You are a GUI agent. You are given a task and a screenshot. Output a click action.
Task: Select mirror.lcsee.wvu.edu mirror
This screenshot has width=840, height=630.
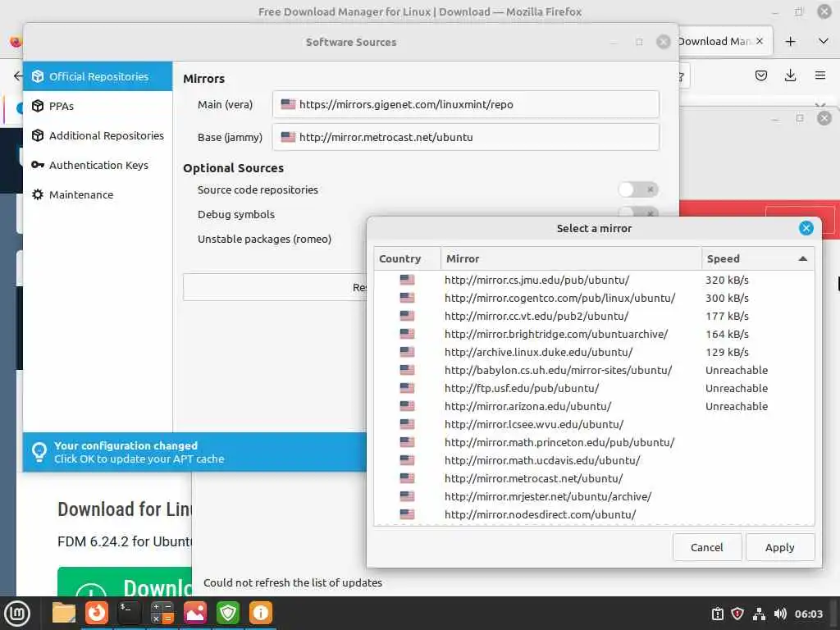[594, 424]
